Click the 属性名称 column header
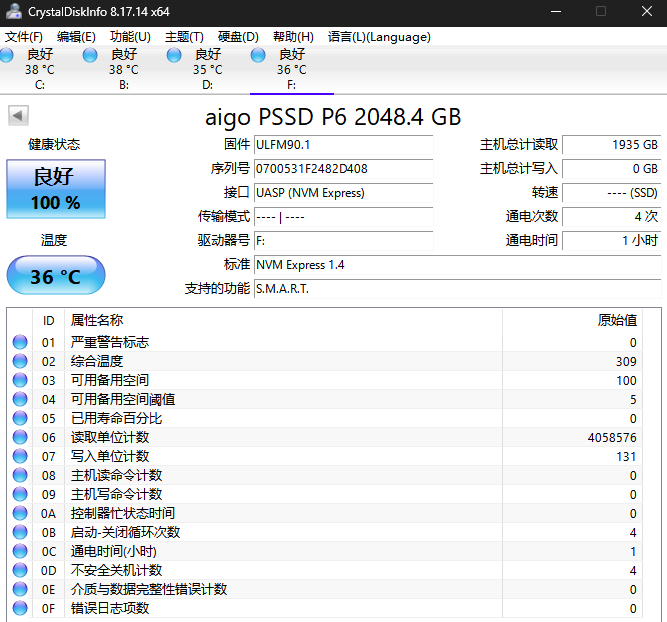 [283, 320]
